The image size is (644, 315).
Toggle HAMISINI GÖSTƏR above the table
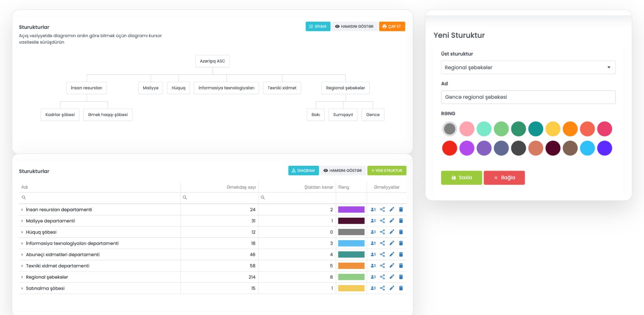click(342, 170)
